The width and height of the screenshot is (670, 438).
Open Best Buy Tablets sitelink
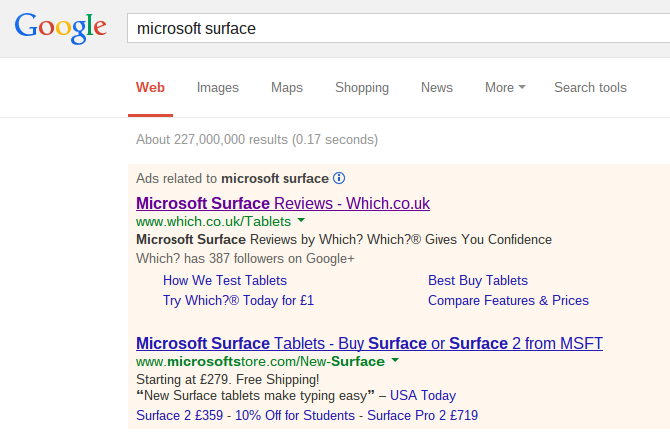[x=478, y=280]
